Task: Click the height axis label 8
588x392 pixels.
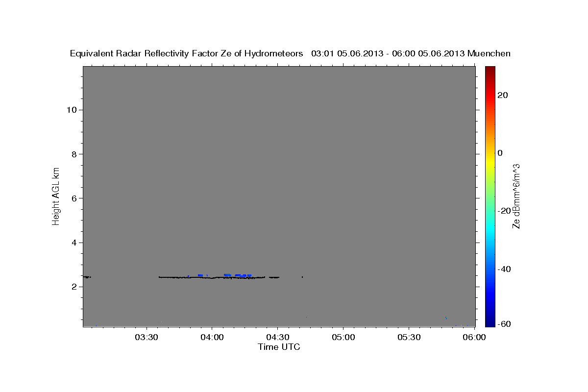Action: [x=73, y=154]
